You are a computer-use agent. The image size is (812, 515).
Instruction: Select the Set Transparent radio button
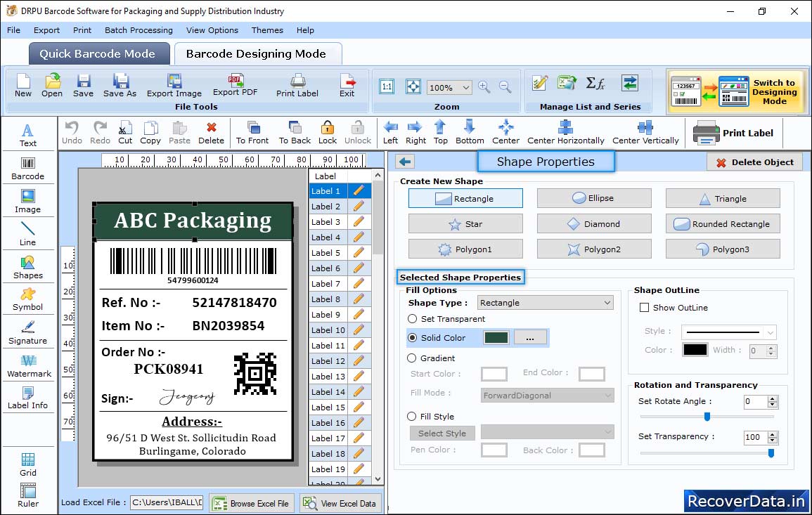[412, 319]
